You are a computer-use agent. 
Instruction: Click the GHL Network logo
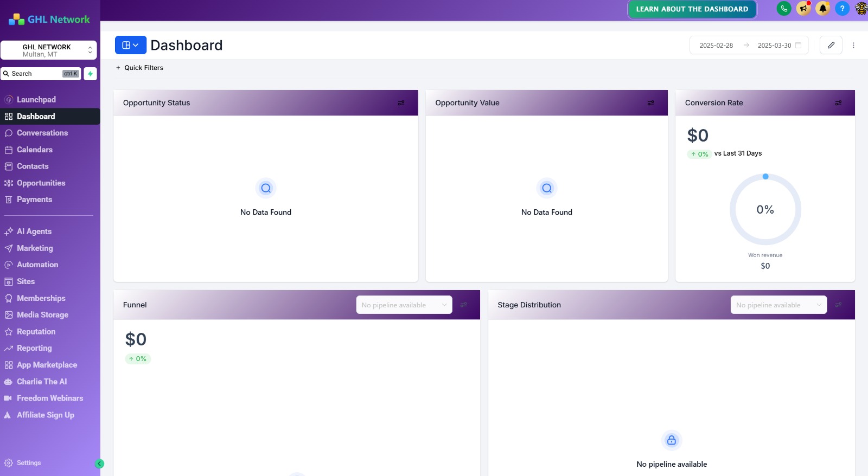coord(49,20)
